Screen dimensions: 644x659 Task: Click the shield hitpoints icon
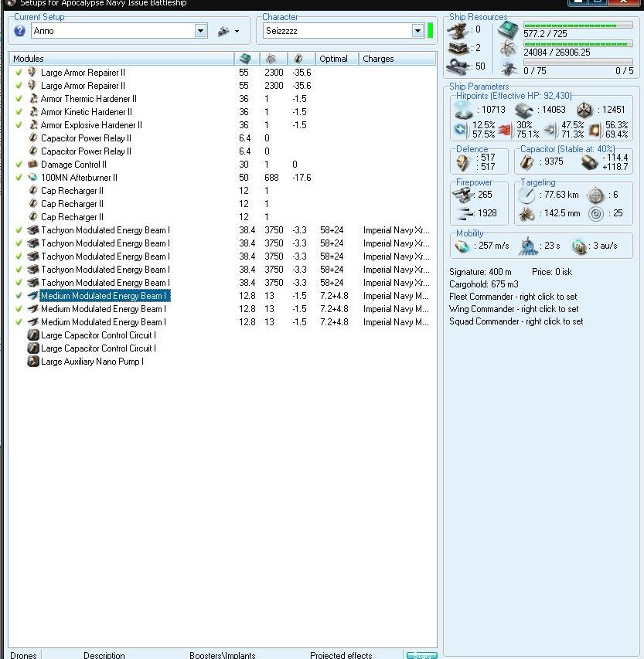tap(465, 110)
